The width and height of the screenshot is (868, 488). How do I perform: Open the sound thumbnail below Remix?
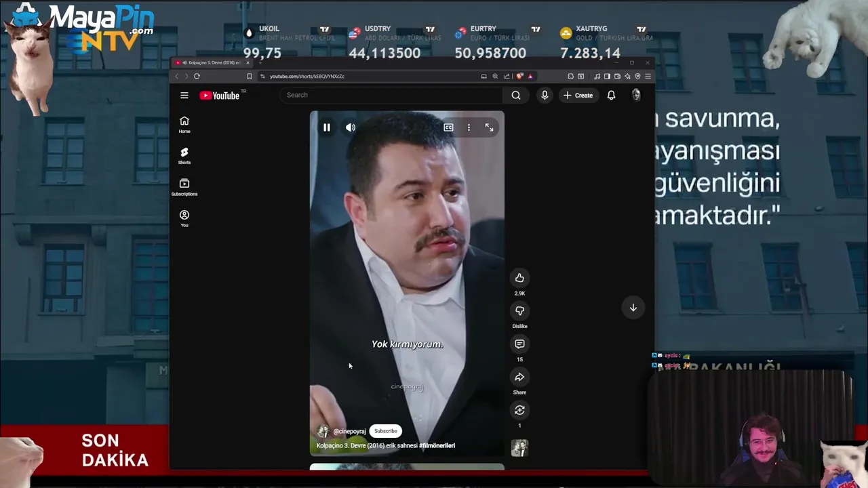519,448
